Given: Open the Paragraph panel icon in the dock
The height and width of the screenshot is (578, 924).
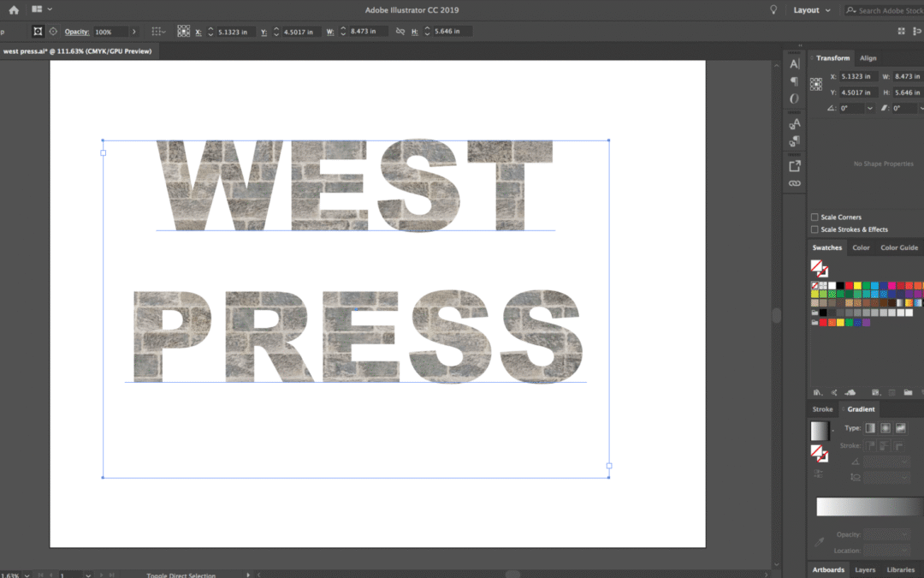Looking at the screenshot, I should click(794, 81).
